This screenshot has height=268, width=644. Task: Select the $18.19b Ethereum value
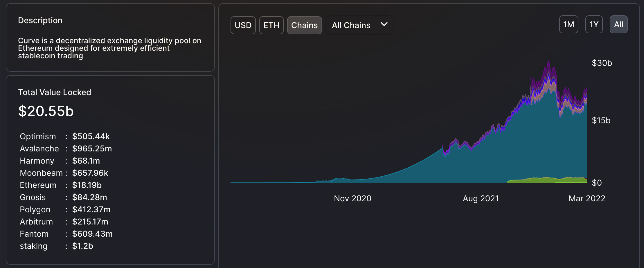(87, 185)
